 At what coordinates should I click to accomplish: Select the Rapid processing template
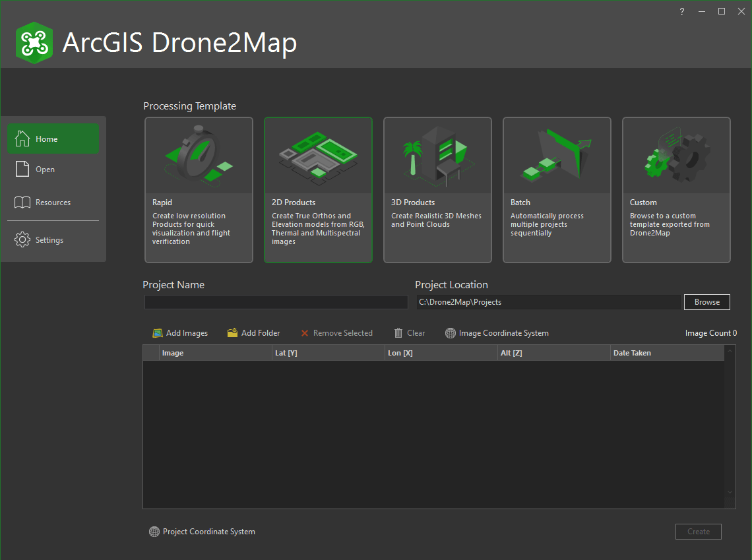coord(199,190)
